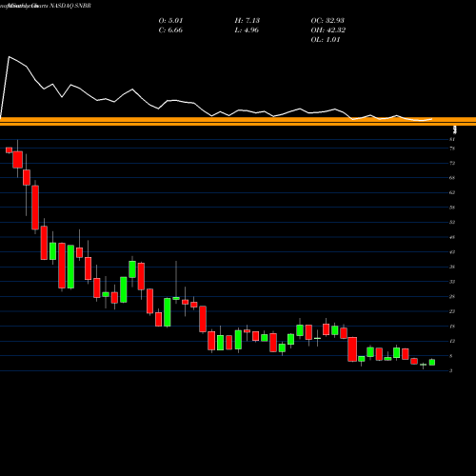The image size is (476, 476).
Task: Click the orange horizontal band under the line chart
Action: coord(238,122)
